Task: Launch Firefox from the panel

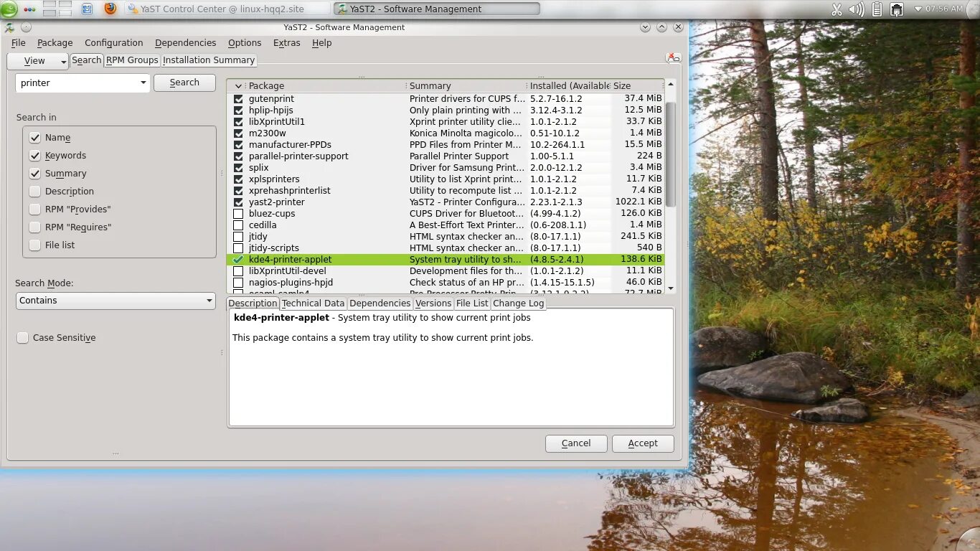Action: [110, 9]
